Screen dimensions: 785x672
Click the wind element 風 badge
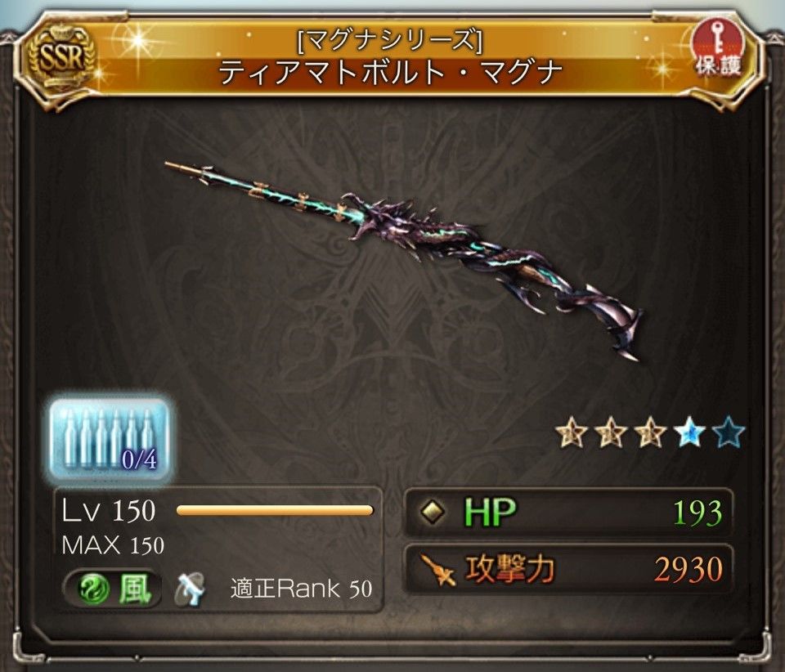pyautogui.click(x=113, y=589)
